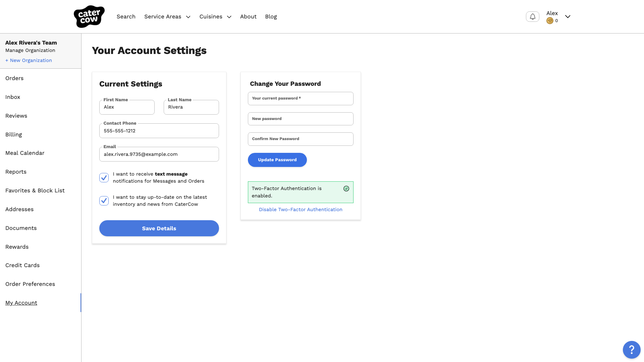Open the blue help question mark button
Viewport: 644px width, 362px height.
coord(632,350)
